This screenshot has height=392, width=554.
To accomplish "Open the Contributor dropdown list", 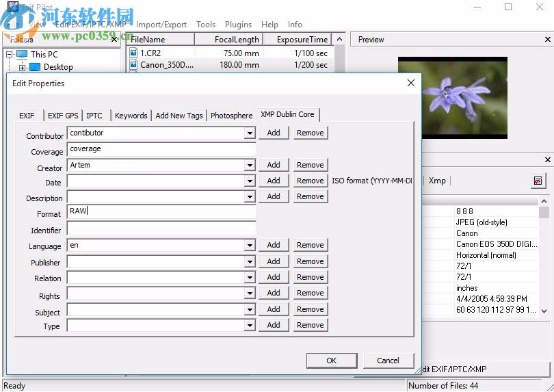I will 250,133.
